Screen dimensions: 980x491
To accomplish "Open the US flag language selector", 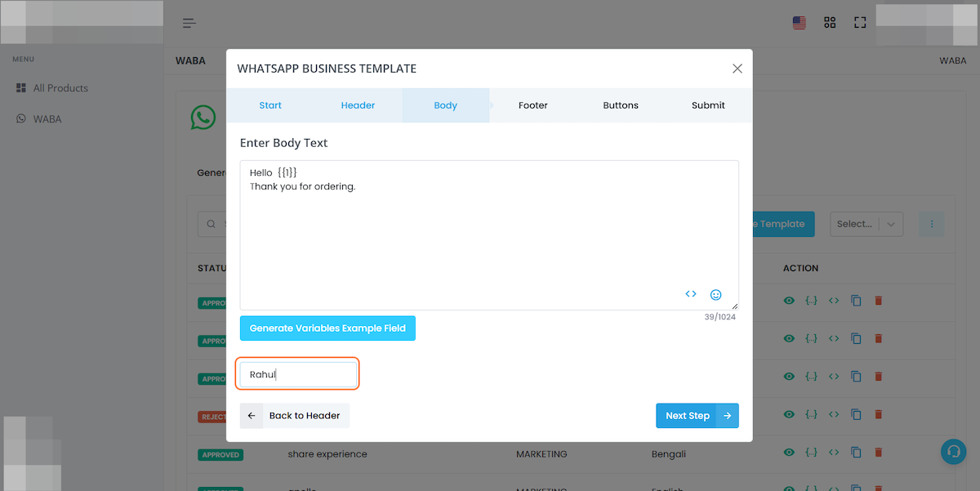I will 800,23.
